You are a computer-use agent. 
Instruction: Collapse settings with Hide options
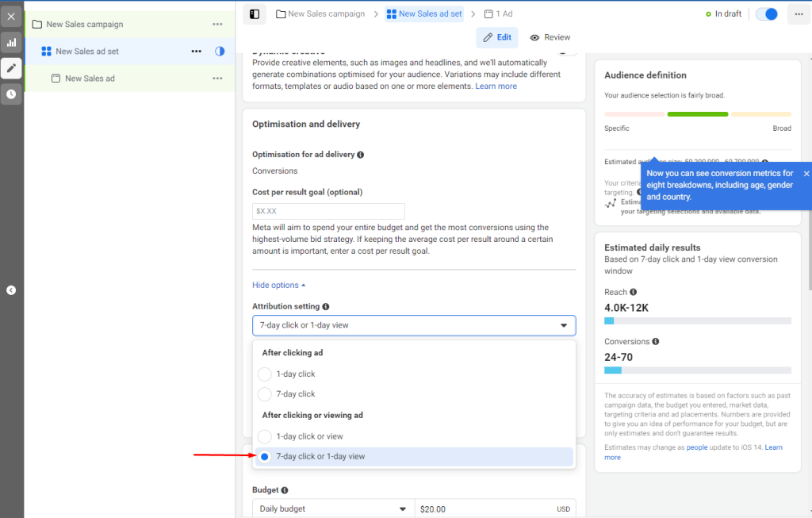pyautogui.click(x=278, y=285)
